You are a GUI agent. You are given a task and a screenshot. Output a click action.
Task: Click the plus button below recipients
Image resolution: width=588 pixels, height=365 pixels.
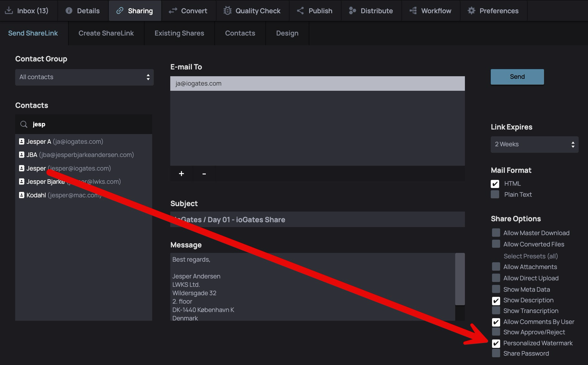point(182,174)
